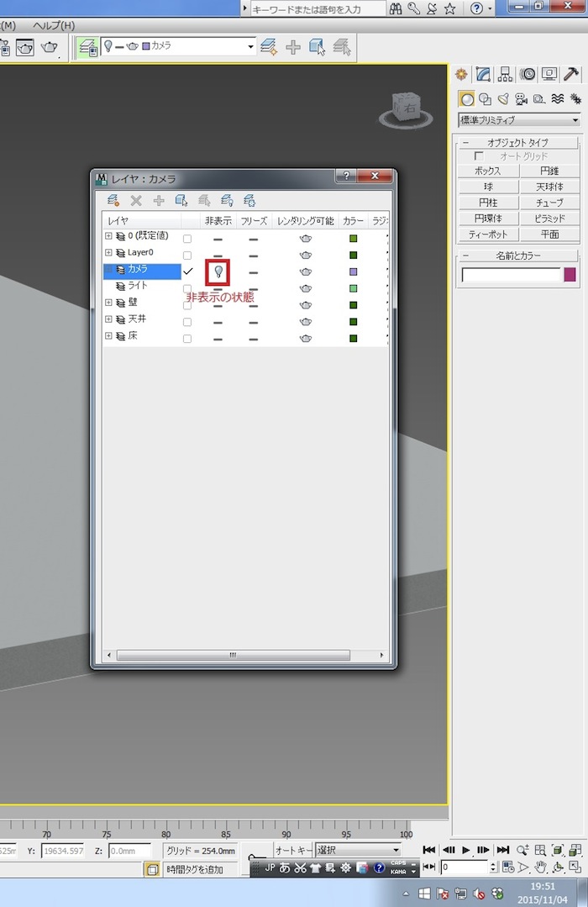This screenshot has width=588, height=907.
Task: Check the Layer0 current layer checkbox
Action: tap(187, 255)
